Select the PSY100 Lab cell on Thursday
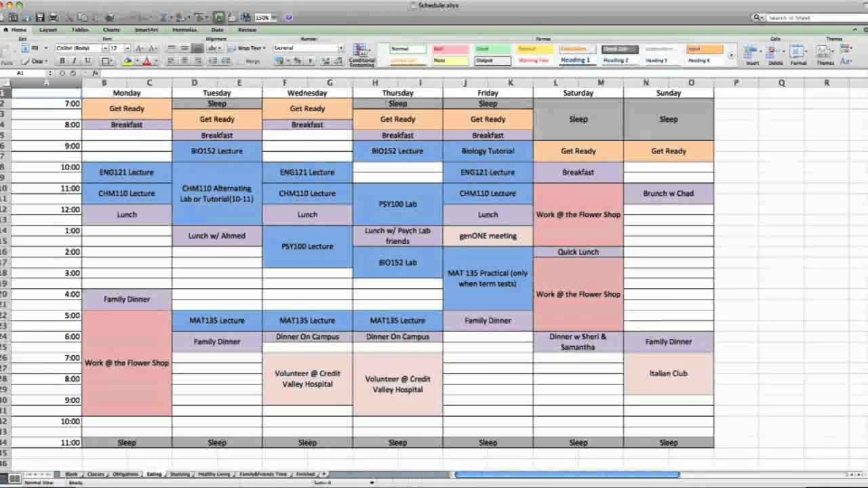This screenshot has height=488, width=868. (397, 204)
